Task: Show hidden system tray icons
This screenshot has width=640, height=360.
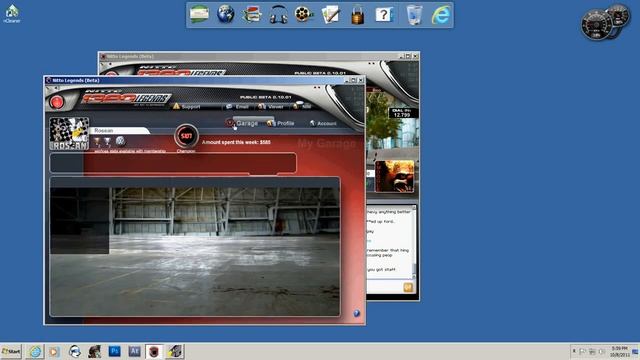Action: pyautogui.click(x=574, y=351)
